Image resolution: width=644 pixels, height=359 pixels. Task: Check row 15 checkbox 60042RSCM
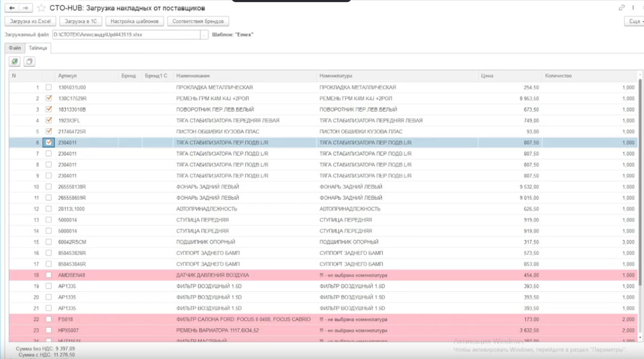click(49, 242)
